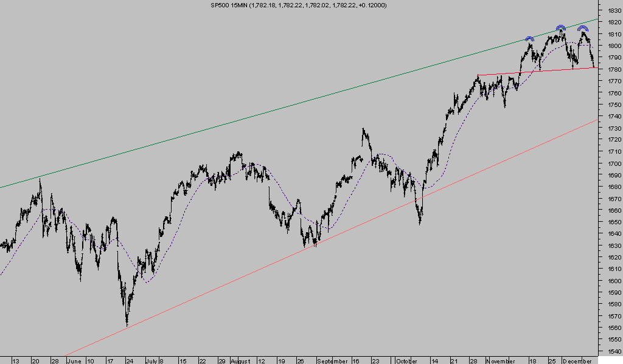Click the middle blue arc marker
This screenshot has height=364, width=623.
click(560, 28)
